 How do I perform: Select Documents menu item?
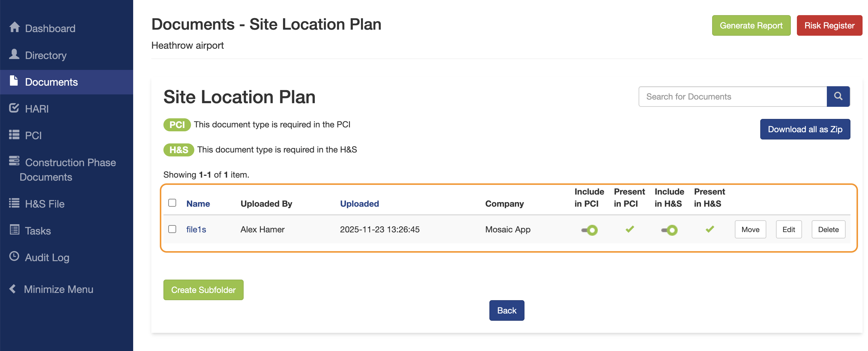point(51,82)
